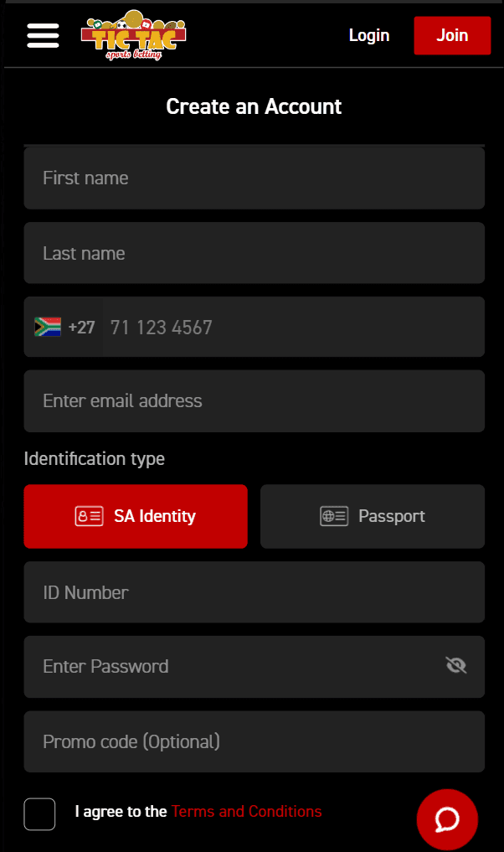The height and width of the screenshot is (852, 504).
Task: Click the SA Identity card icon
Action: pyautogui.click(x=89, y=516)
